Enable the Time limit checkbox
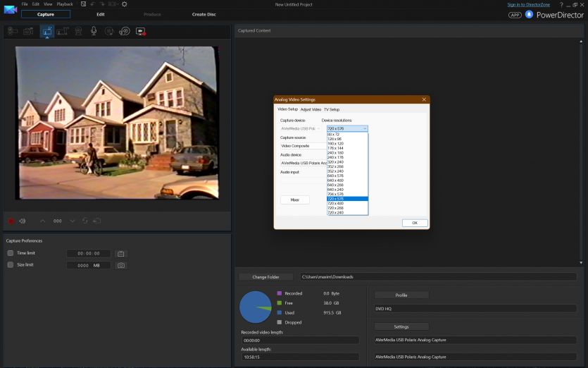The image size is (588, 368). (11, 253)
